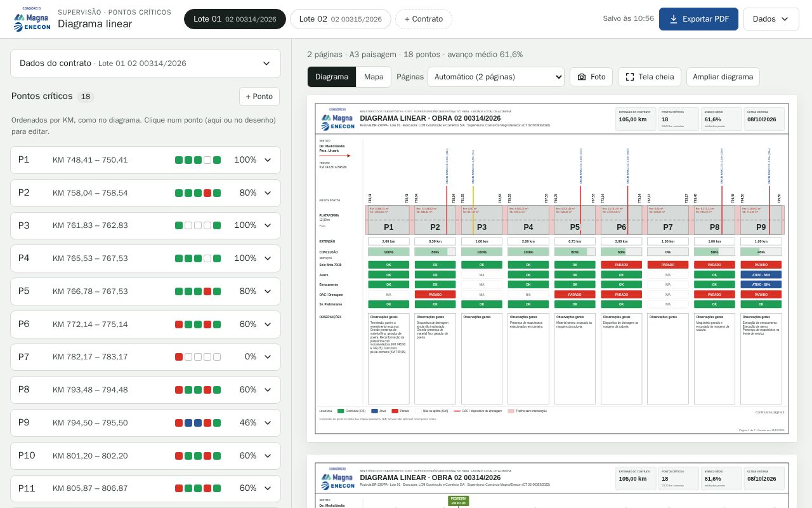The height and width of the screenshot is (508, 812).
Task: Select the Diagrama view tab
Action: [332, 77]
